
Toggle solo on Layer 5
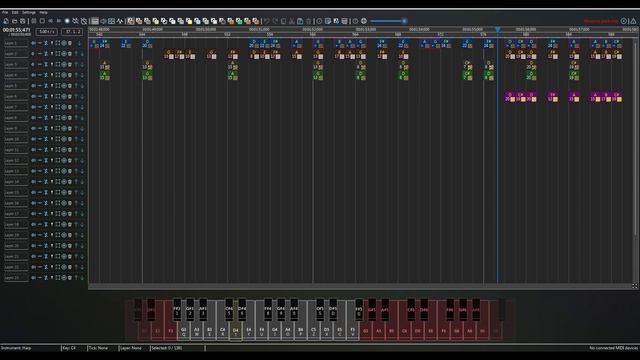pyautogui.click(x=52, y=86)
